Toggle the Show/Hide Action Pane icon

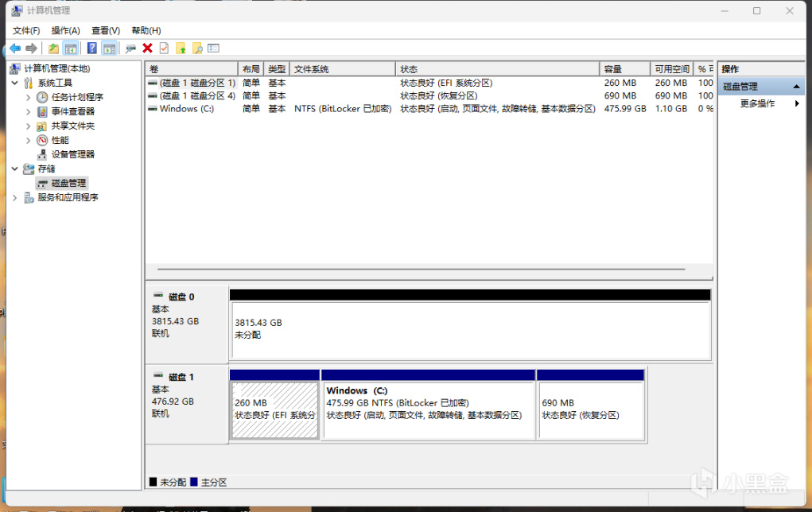tap(109, 48)
